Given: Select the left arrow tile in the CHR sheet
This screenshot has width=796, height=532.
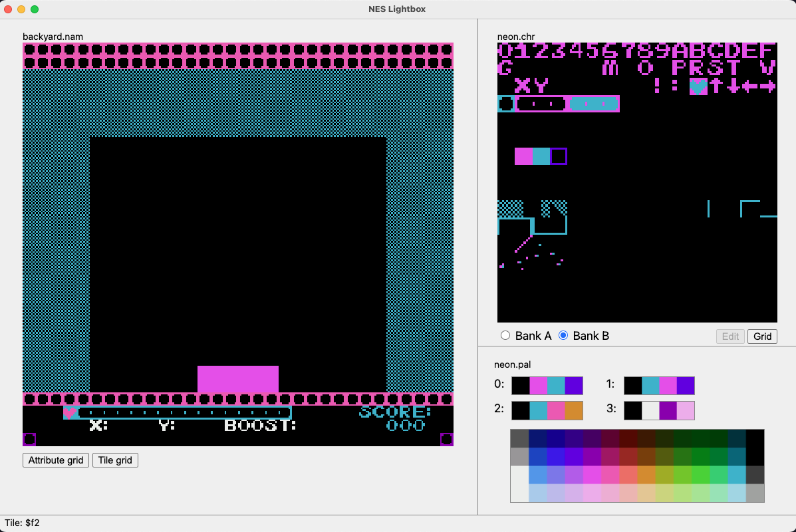Looking at the screenshot, I should [x=750, y=86].
